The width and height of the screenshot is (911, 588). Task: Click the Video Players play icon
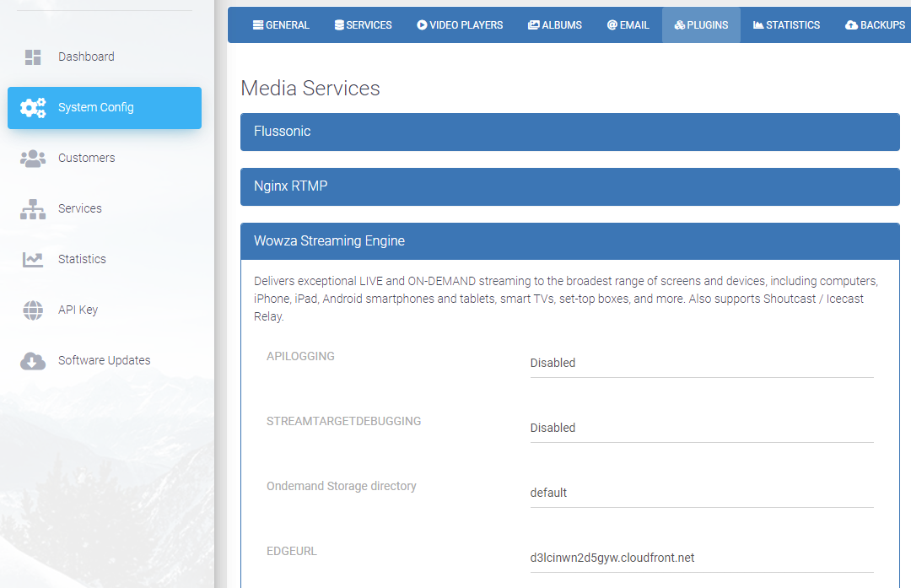[422, 25]
